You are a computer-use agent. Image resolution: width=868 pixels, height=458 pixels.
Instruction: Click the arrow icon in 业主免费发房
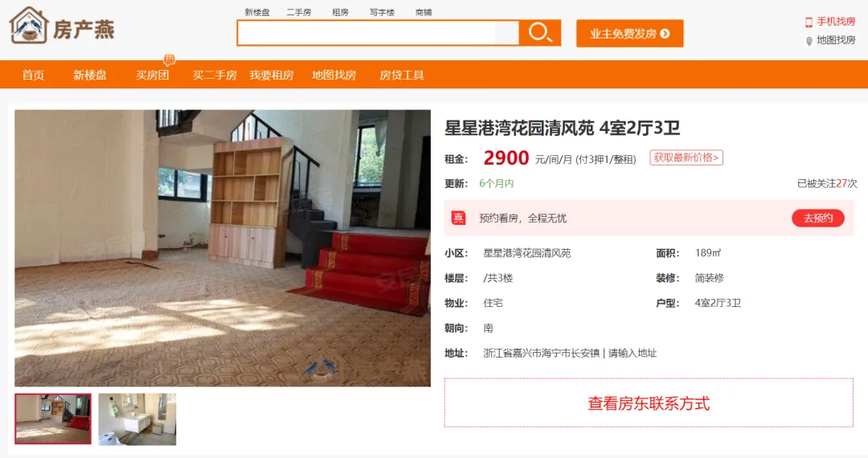coord(665,34)
